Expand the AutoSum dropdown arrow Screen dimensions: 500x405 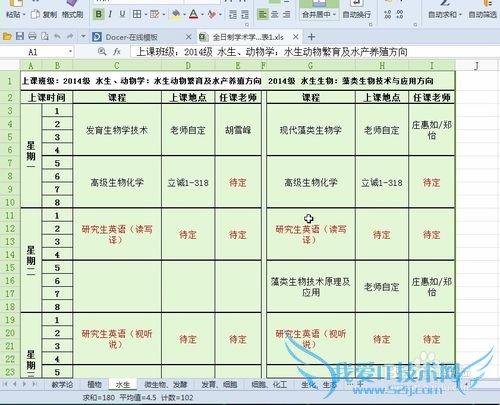460,15
